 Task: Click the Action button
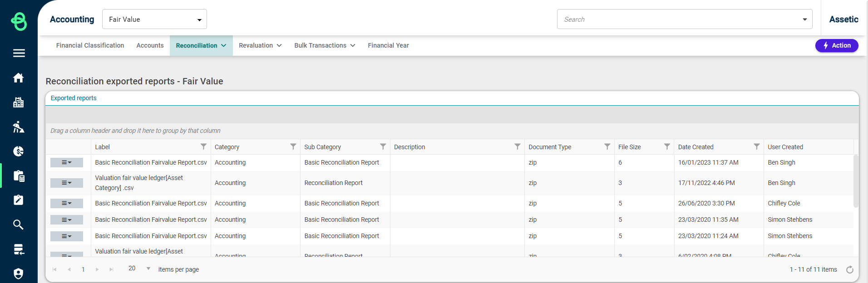pyautogui.click(x=837, y=45)
